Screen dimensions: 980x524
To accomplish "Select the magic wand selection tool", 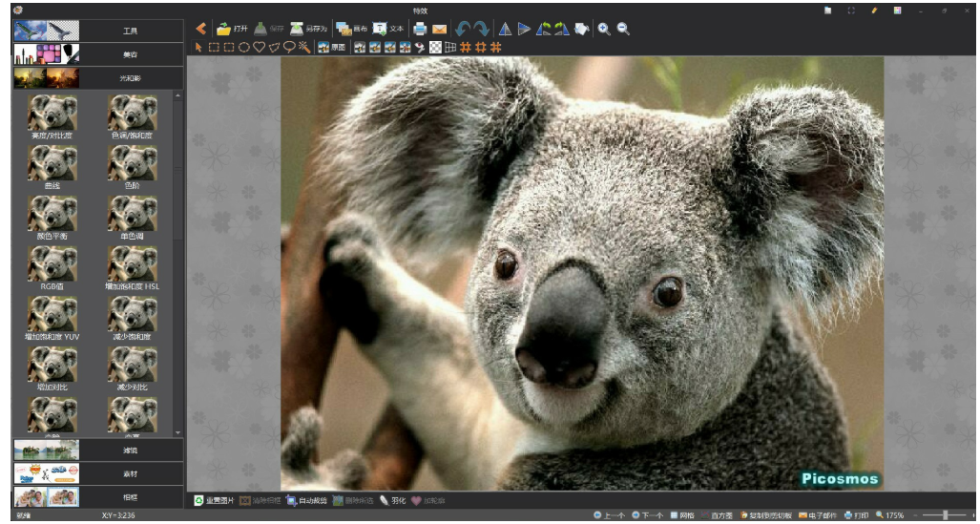I will (x=304, y=46).
